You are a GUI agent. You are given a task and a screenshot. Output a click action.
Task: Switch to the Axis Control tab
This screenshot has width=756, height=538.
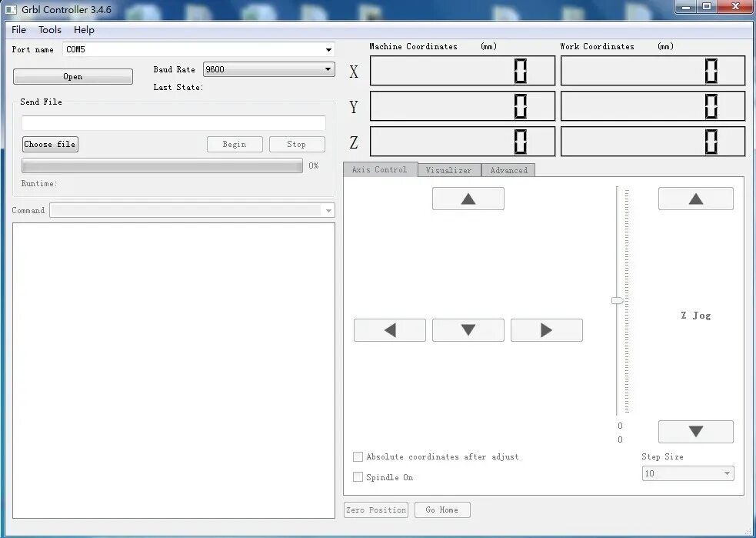click(380, 170)
